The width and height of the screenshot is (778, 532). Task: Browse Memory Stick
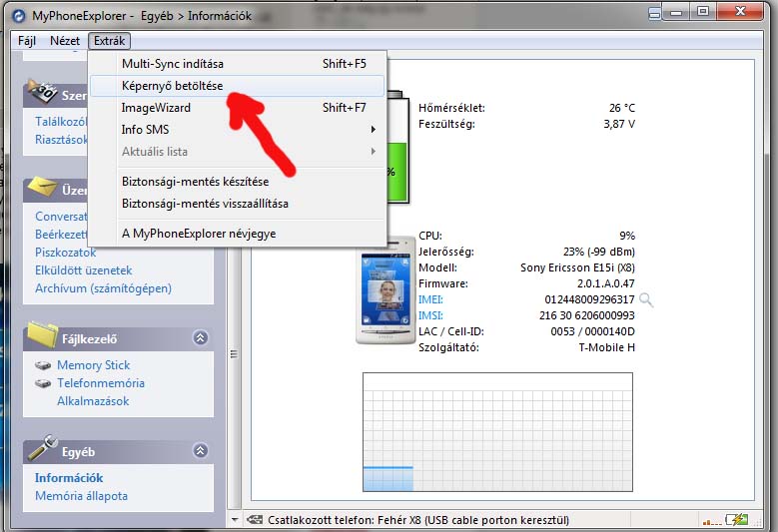93,365
